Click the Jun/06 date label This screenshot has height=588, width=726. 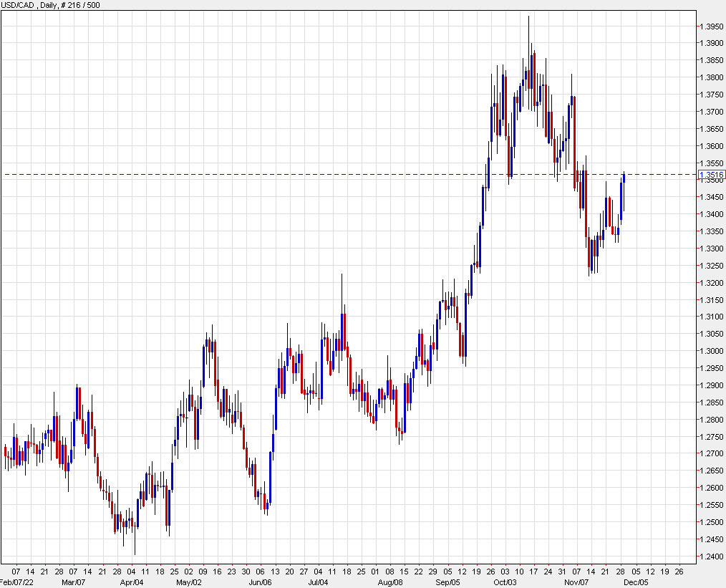pyautogui.click(x=261, y=582)
